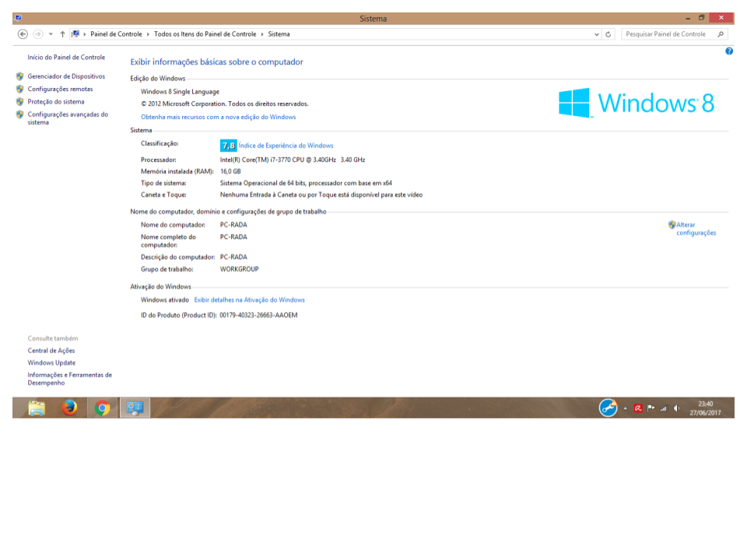Switch to Chrome on the taskbar
Image resolution: width=747 pixels, height=560 pixels.
point(102,408)
